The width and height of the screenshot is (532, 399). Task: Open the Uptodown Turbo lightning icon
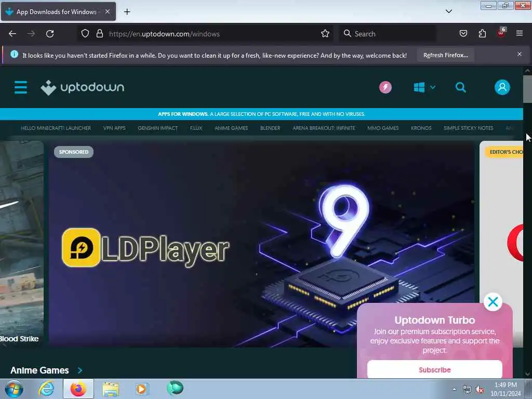click(385, 87)
